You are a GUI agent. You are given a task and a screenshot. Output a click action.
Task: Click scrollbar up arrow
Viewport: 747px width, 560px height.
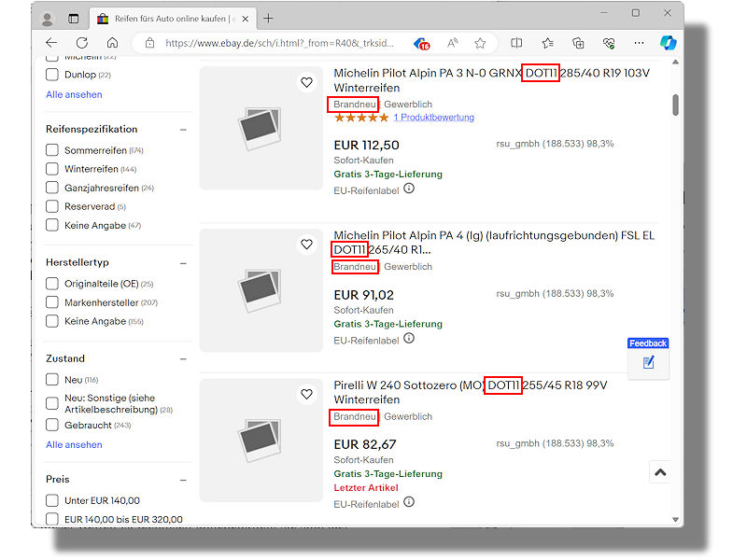(x=675, y=63)
